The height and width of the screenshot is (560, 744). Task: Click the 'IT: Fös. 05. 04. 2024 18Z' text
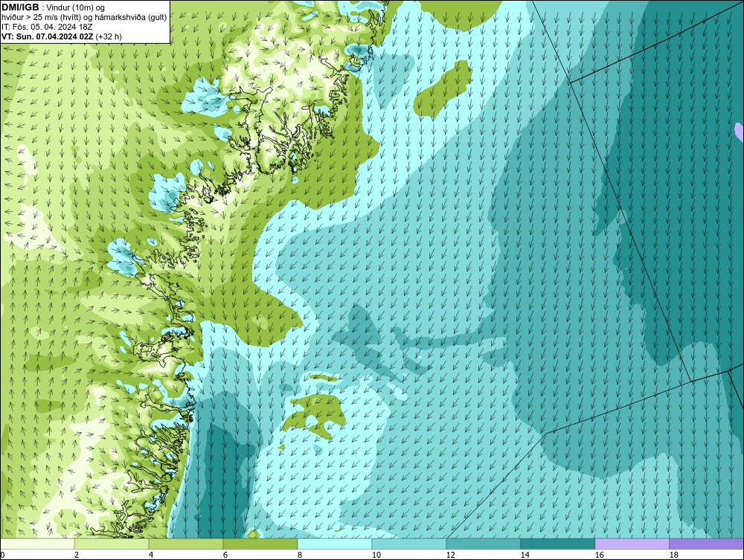[47, 27]
